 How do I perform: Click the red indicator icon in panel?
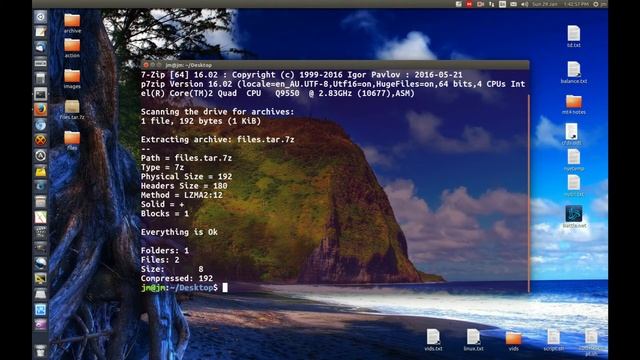tap(469, 4)
